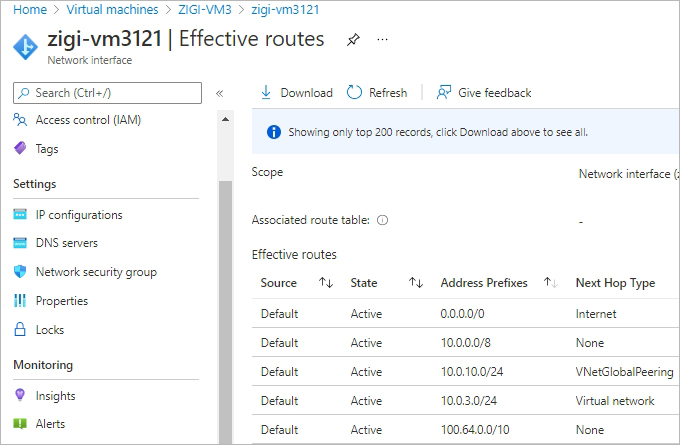This screenshot has height=445, width=680.
Task: Click the DNS servers icon
Action: coord(20,243)
